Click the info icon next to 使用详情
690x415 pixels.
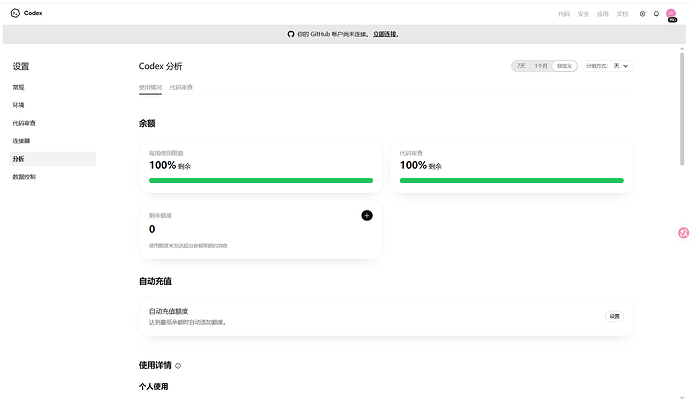pyautogui.click(x=178, y=366)
